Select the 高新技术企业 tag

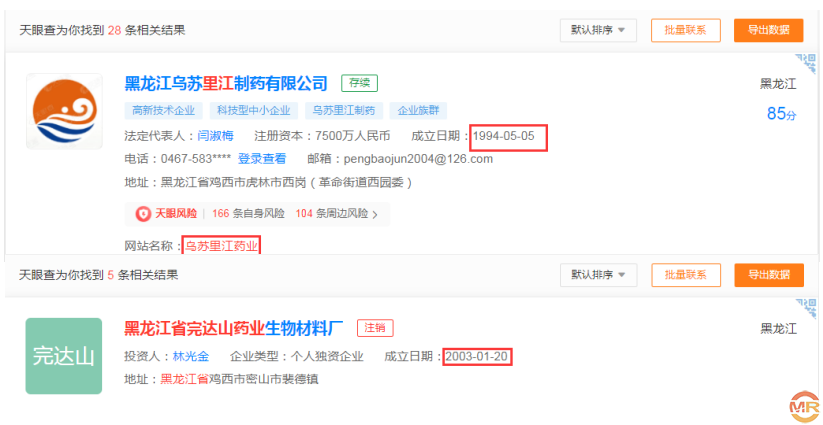point(163,111)
